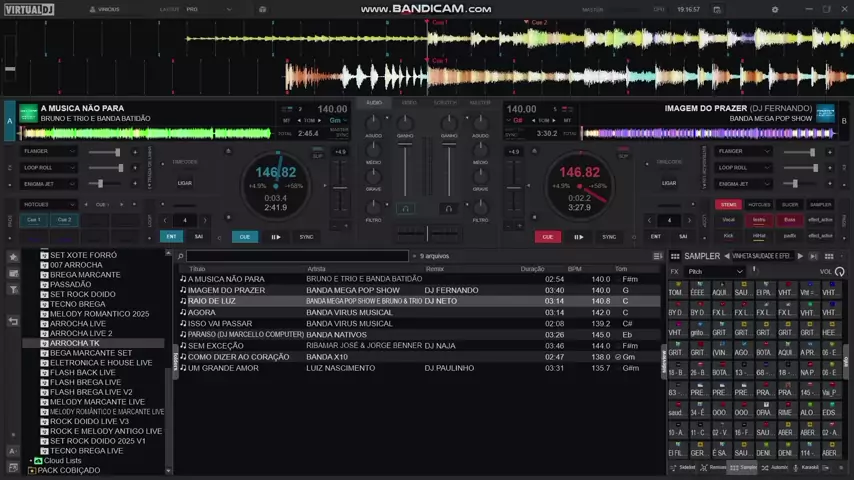Viewport: 854px width, 480px height.
Task: Click the headphone cue icon for deck B
Action: pos(449,209)
